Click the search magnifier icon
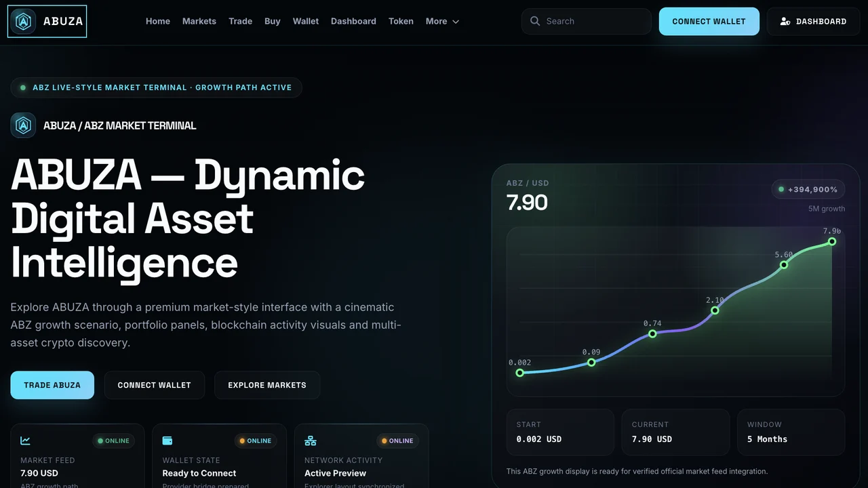Viewport: 868px width, 488px height. [535, 21]
